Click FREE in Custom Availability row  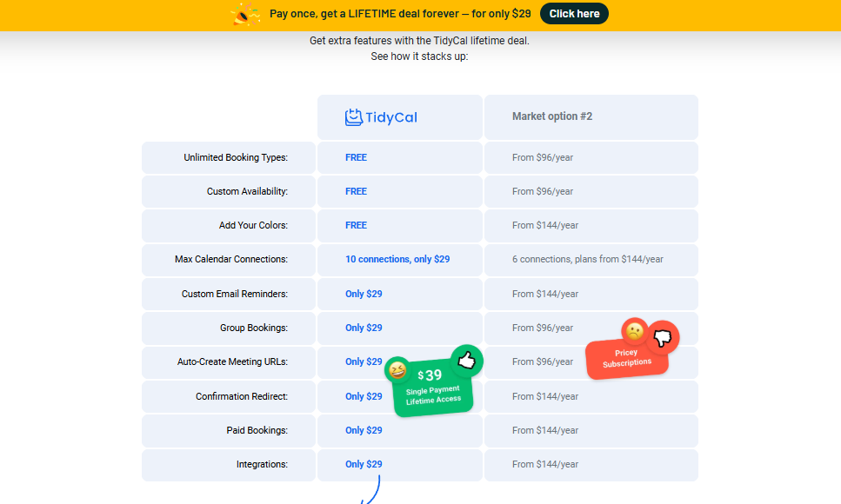356,191
